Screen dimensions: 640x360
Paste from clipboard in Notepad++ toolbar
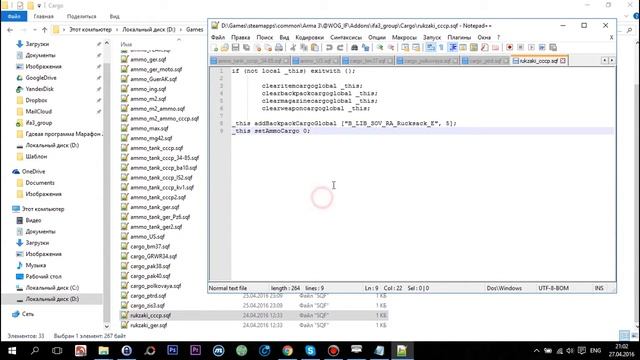pyautogui.click(x=315, y=48)
